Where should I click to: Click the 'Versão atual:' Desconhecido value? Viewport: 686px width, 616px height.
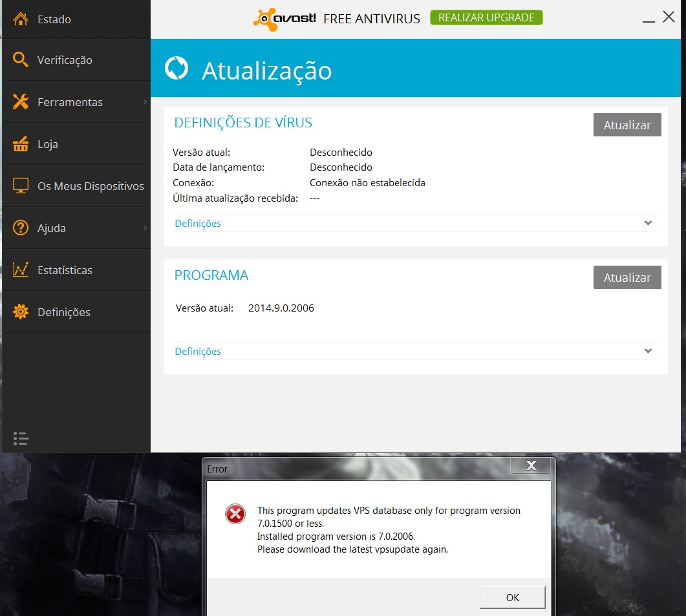point(341,153)
